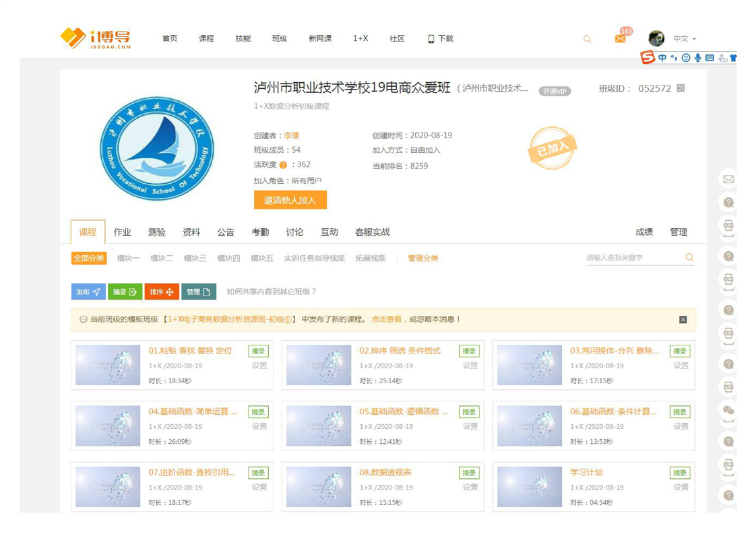Image resolution: width=756 pixels, height=534 pixels.
Task: Click the envelope icon in right sidebar
Action: (728, 179)
